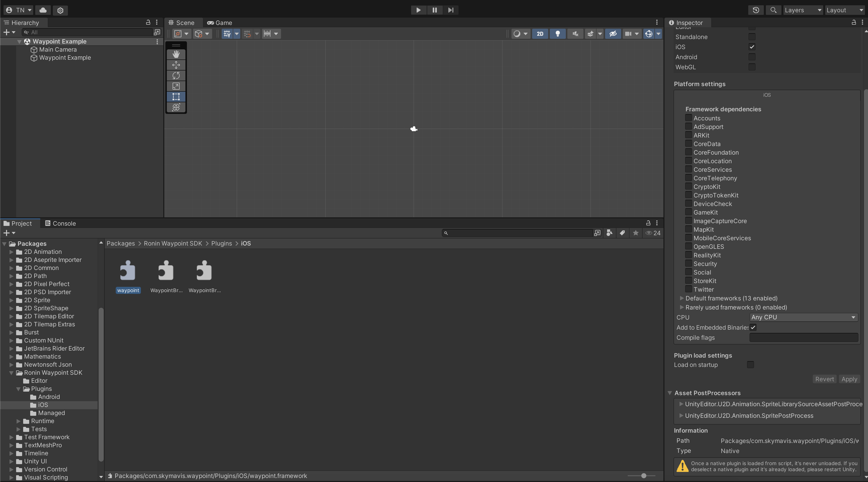Open the Layout dropdown
This screenshot has width=868, height=482.
coord(845,10)
